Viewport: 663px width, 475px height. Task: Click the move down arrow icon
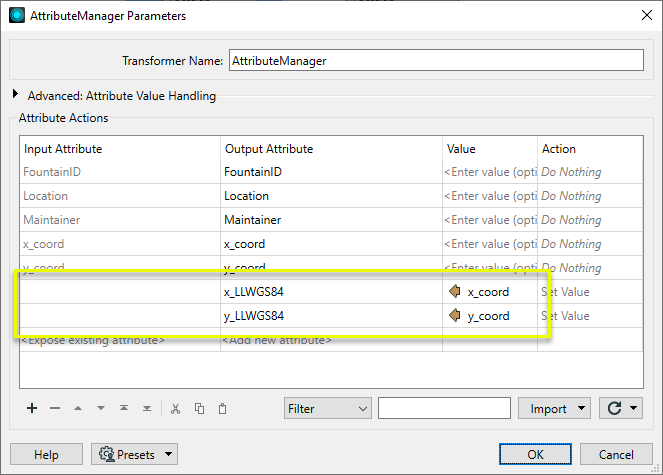[x=101, y=408]
